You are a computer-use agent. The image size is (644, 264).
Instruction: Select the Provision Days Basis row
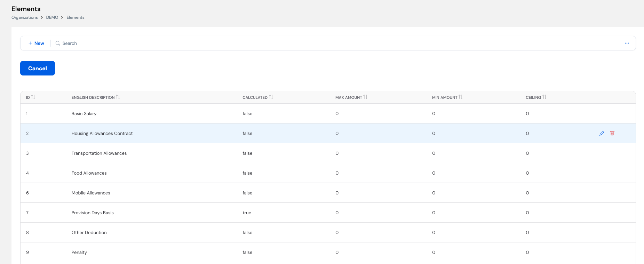pyautogui.click(x=328, y=213)
